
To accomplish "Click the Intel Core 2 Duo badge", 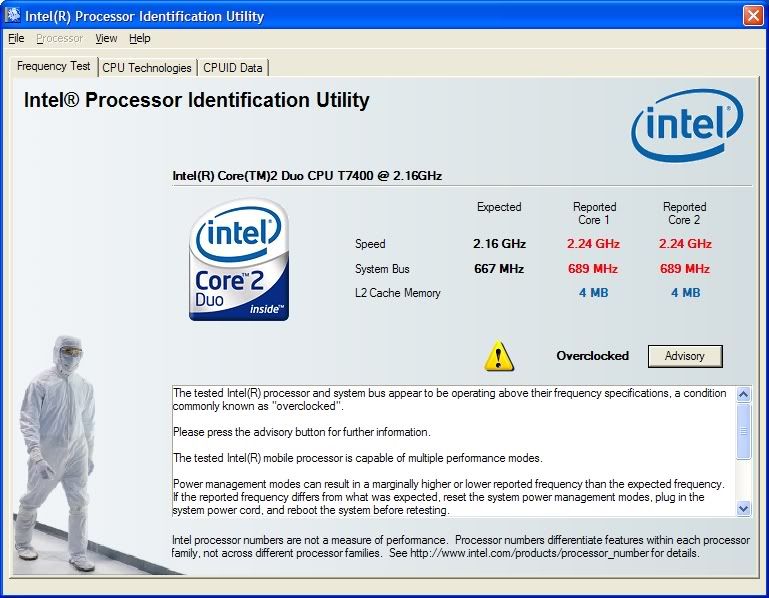I will (x=239, y=260).
